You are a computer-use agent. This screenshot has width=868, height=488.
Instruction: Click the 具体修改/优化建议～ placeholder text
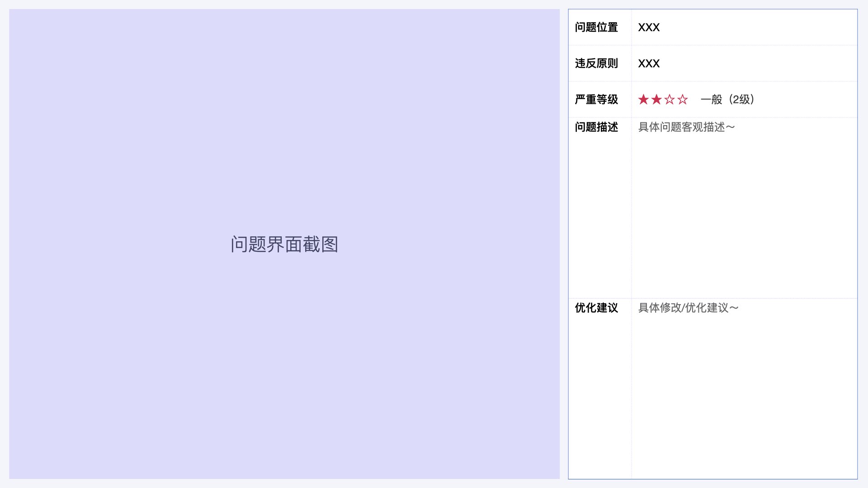tap(688, 308)
